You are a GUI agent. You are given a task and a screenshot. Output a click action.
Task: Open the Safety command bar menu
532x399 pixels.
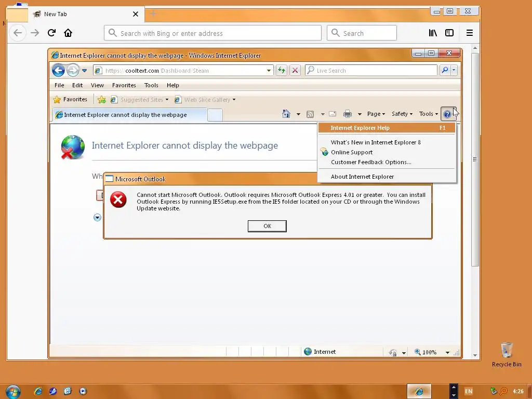coord(402,114)
